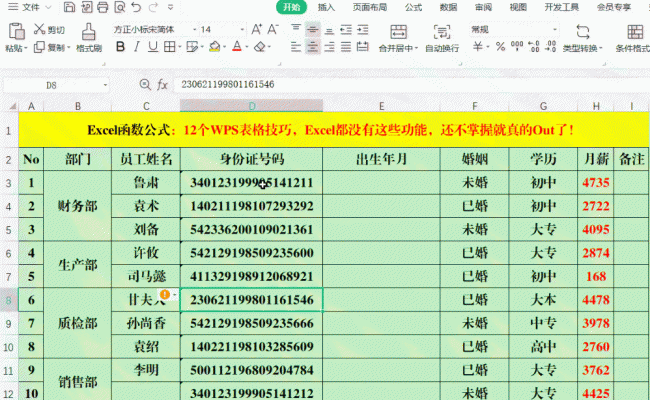650x400 pixels.
Task: Click the decrease indent icon
Action: click(346, 29)
